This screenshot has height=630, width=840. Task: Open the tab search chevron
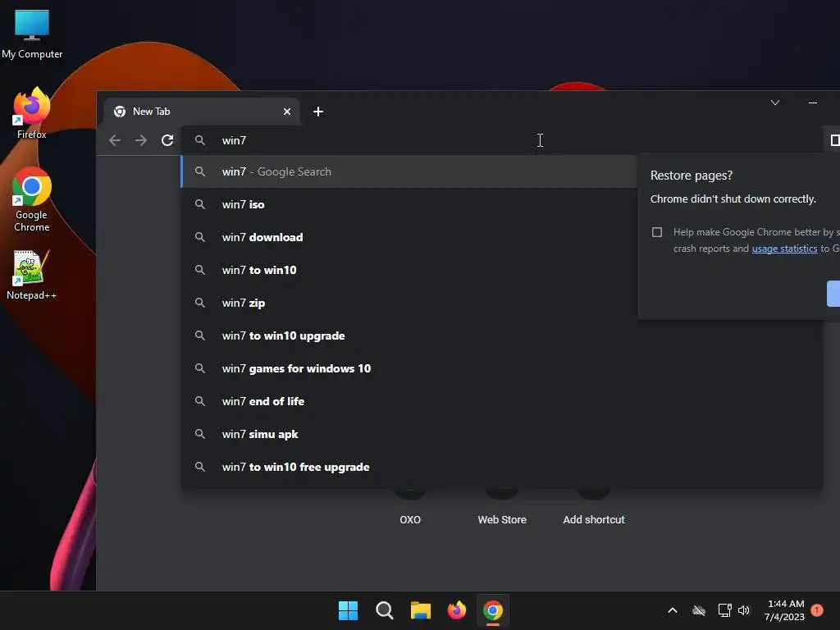774,103
